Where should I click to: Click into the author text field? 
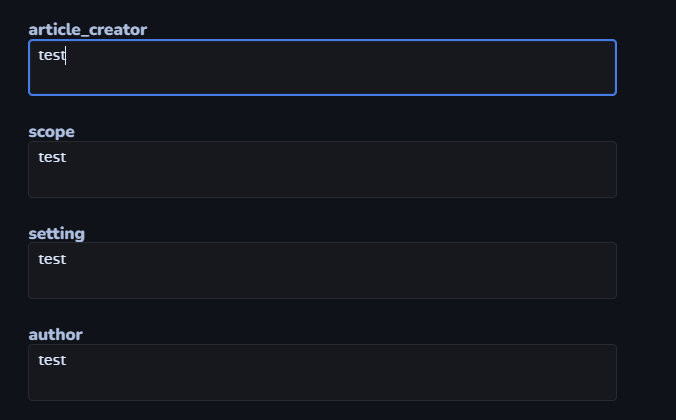(322, 372)
